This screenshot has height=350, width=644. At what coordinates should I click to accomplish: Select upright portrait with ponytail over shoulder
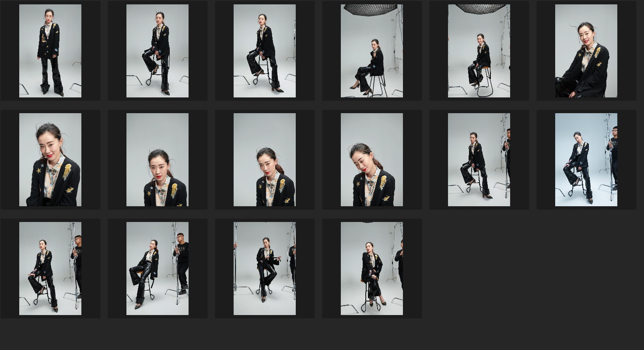click(x=265, y=159)
